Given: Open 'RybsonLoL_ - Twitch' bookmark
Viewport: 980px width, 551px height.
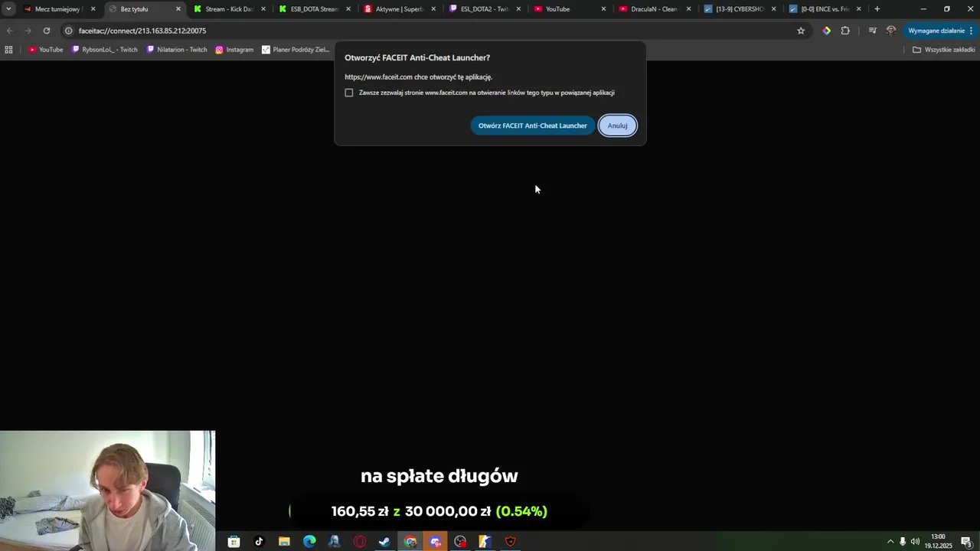Looking at the screenshot, I should (x=105, y=50).
